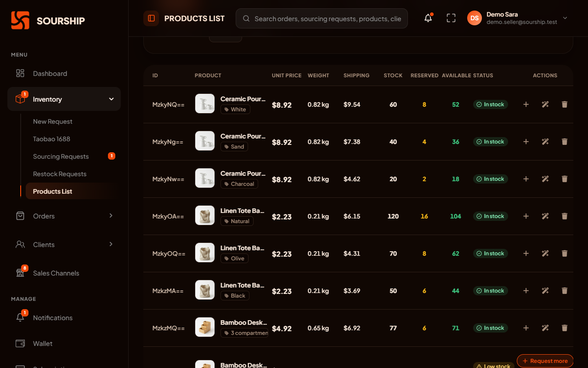The image size is (588, 368).
Task: Click shipping cost $6.92
Action: [x=352, y=328]
